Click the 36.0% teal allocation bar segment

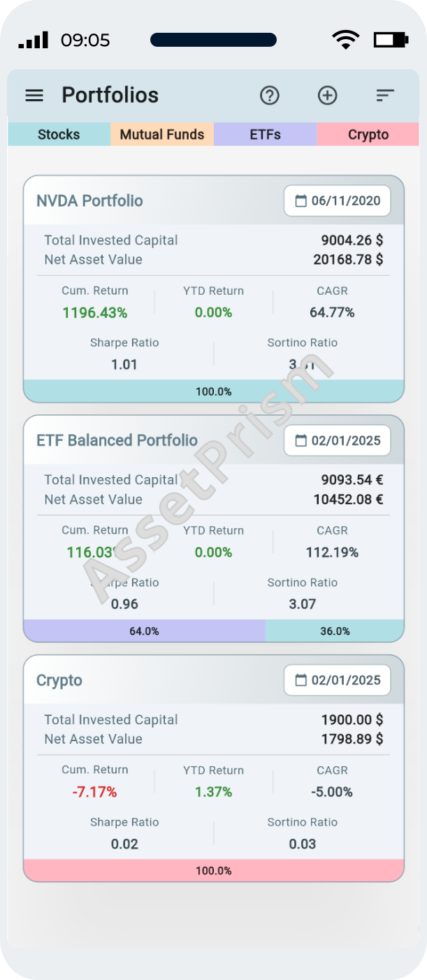335,631
